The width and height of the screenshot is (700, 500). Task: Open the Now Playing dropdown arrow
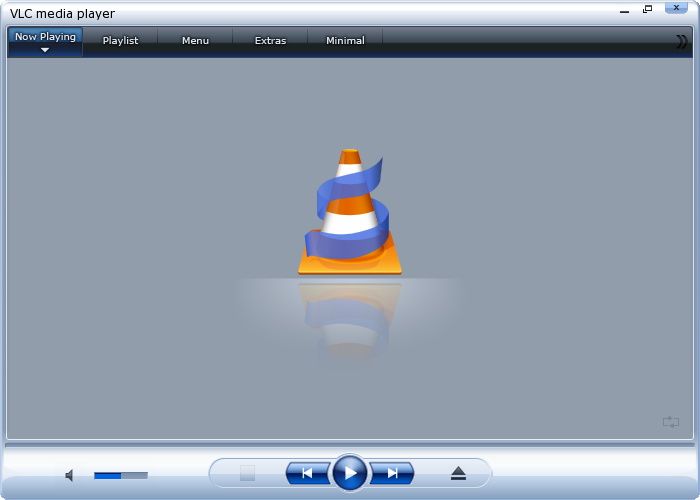[45, 50]
